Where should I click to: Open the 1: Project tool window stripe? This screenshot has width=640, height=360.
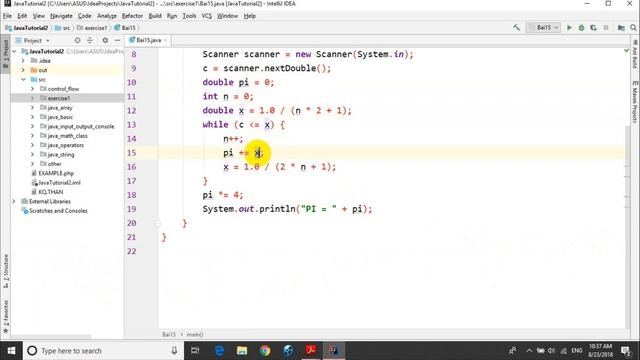point(5,53)
